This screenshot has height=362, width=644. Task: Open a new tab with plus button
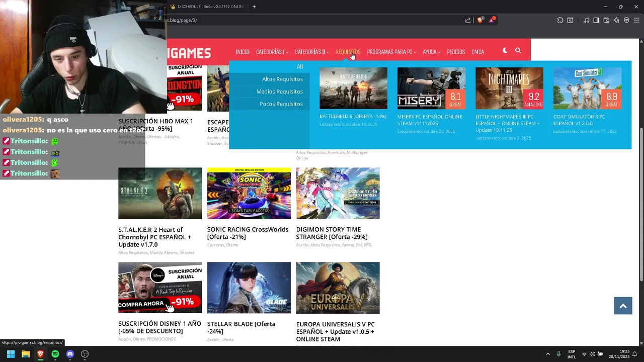[254, 7]
